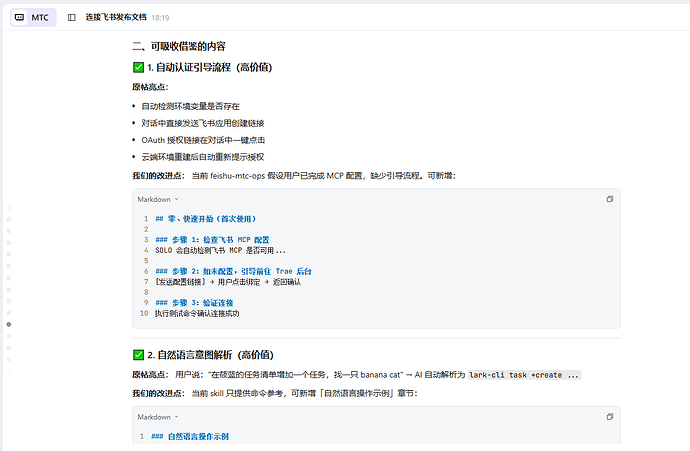Click code line ### 步骤 3: 验证连接
Screen dimensions: 690x451
(194, 303)
